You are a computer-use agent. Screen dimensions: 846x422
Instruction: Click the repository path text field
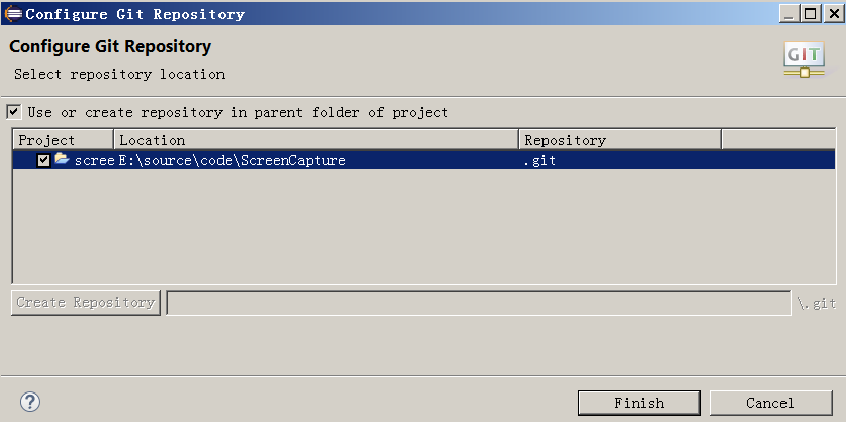[479, 303]
